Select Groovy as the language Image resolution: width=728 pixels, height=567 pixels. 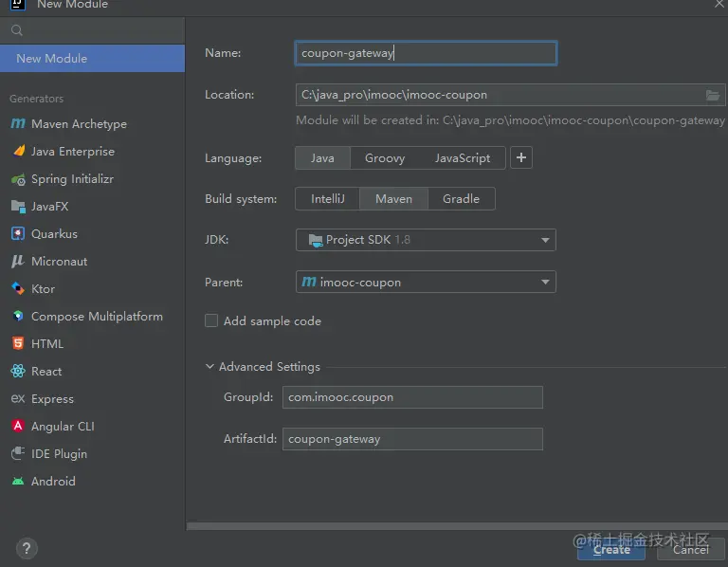[x=385, y=158]
